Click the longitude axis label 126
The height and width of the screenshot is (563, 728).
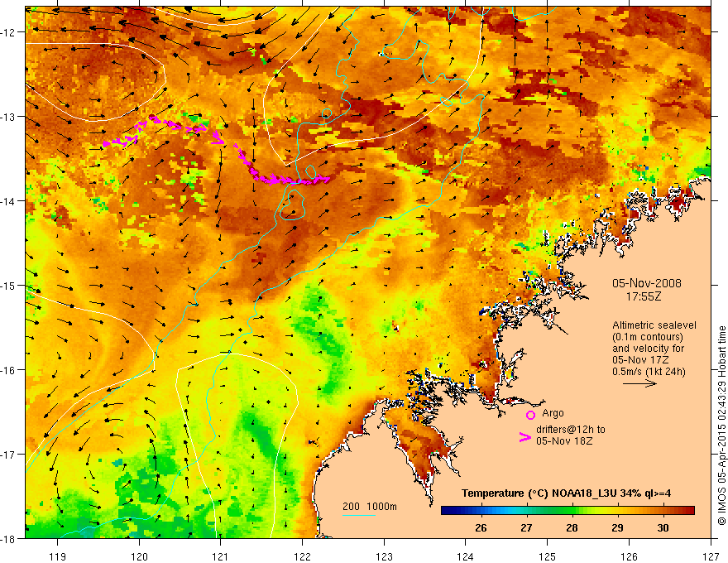coord(629,556)
